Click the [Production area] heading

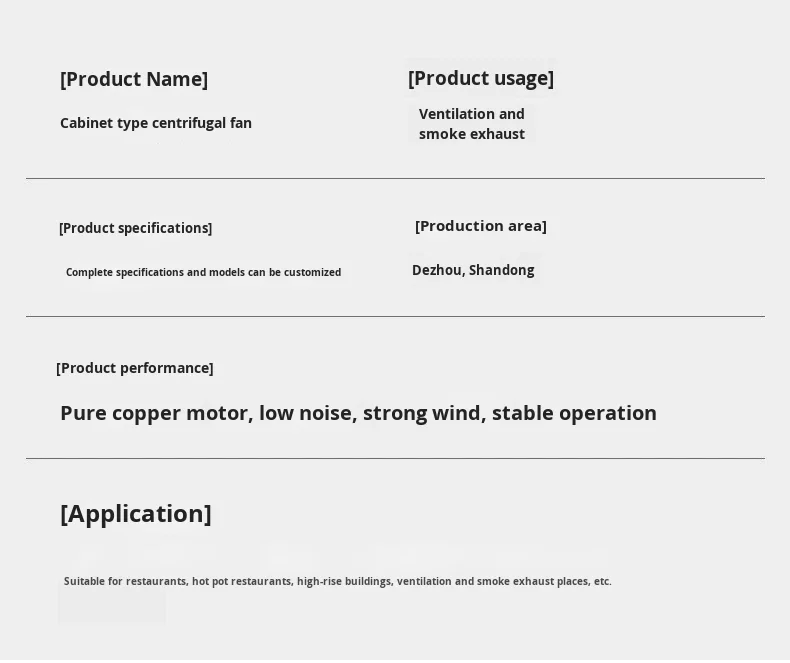click(481, 226)
